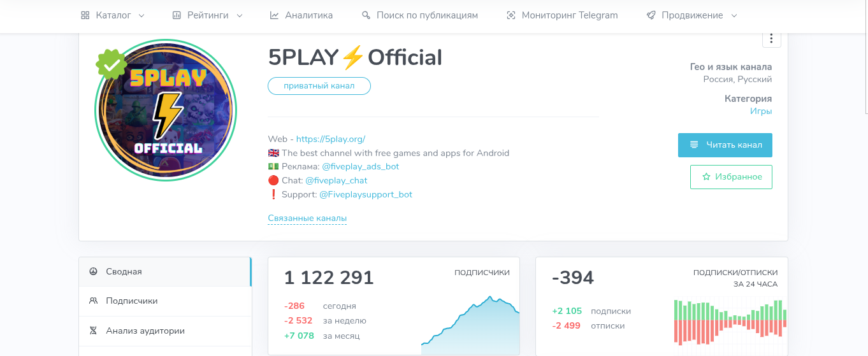Click the green verified badge on avatar
The image size is (868, 356).
112,64
